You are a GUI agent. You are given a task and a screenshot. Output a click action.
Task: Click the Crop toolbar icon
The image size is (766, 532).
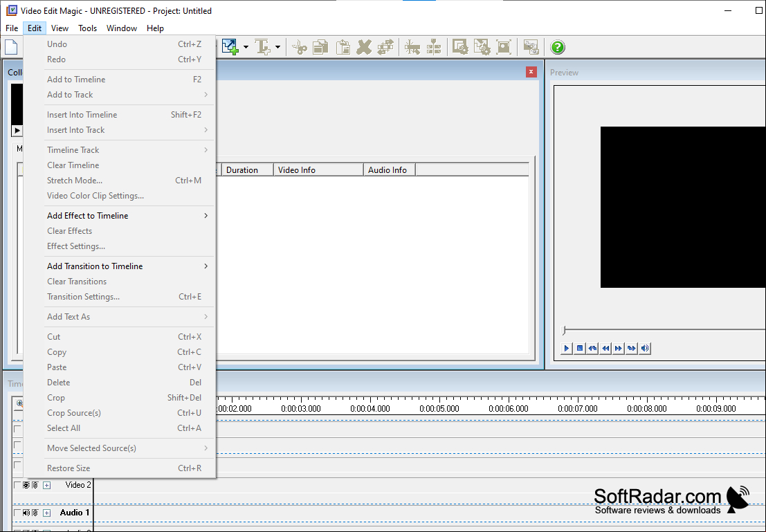pyautogui.click(x=412, y=47)
